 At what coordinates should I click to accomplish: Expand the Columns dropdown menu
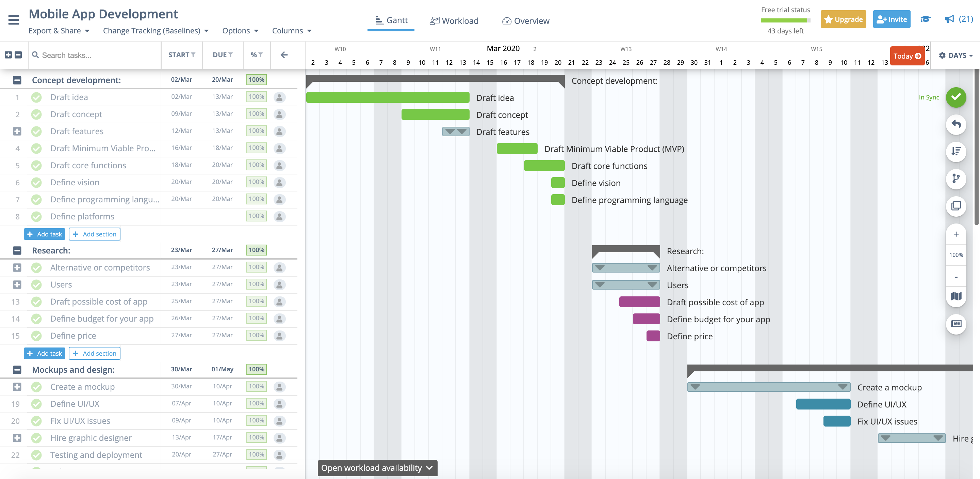coord(291,30)
